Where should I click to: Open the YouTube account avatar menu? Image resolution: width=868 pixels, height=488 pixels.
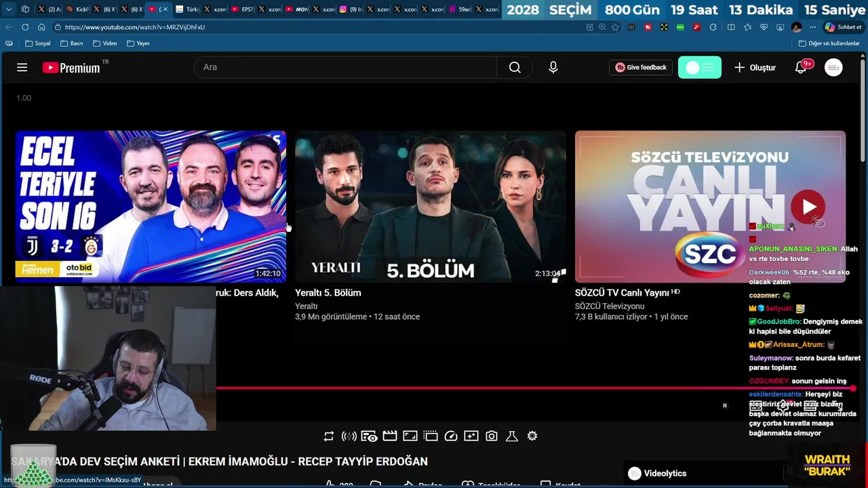(x=833, y=67)
